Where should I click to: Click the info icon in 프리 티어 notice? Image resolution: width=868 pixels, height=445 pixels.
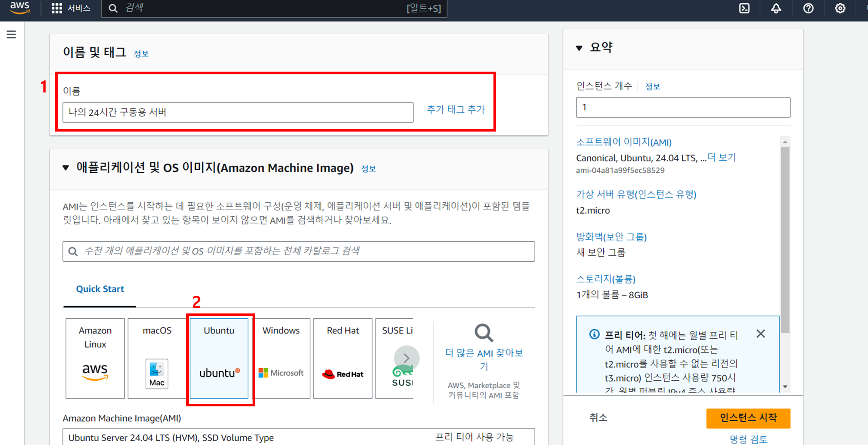pos(594,334)
